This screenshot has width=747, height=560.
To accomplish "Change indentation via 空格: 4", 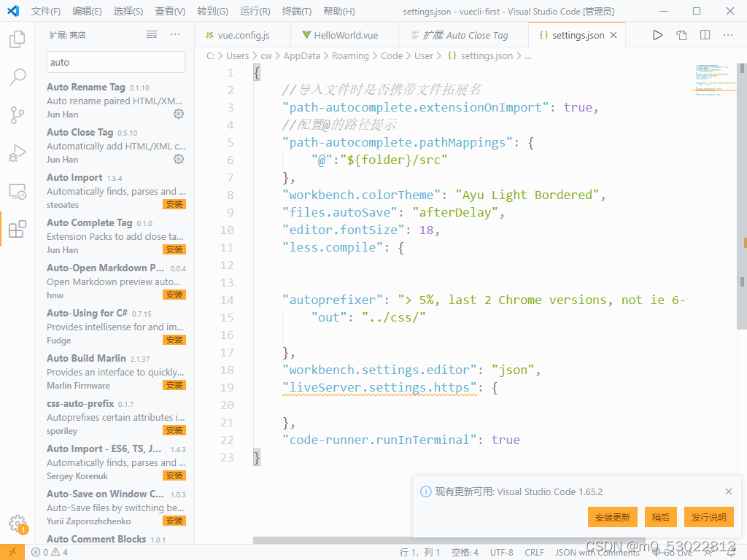I will [x=465, y=553].
